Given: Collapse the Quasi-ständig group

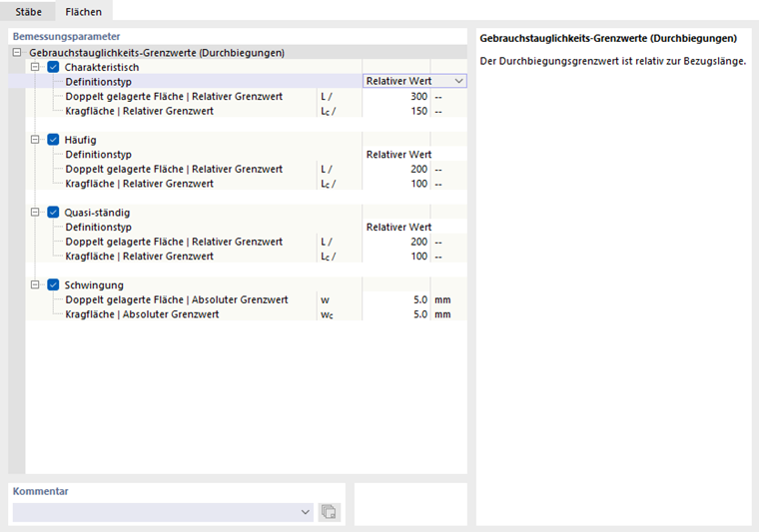Looking at the screenshot, I should [x=35, y=212].
